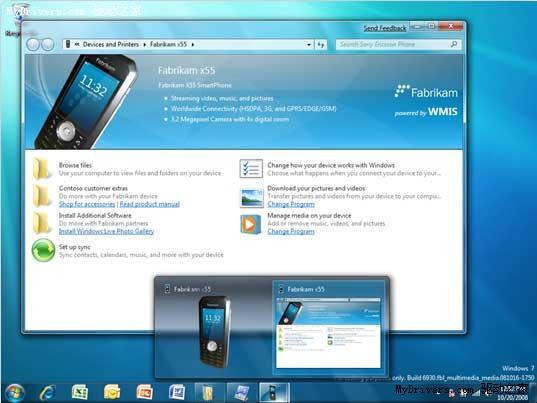The image size is (537, 403).
Task: Open the Shop for accessories link
Action: click(x=87, y=204)
